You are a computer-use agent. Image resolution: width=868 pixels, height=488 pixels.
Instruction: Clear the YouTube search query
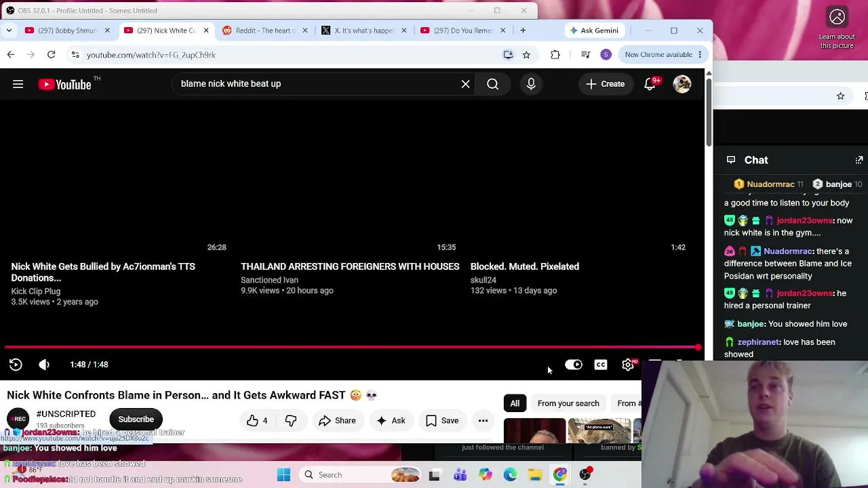point(465,84)
